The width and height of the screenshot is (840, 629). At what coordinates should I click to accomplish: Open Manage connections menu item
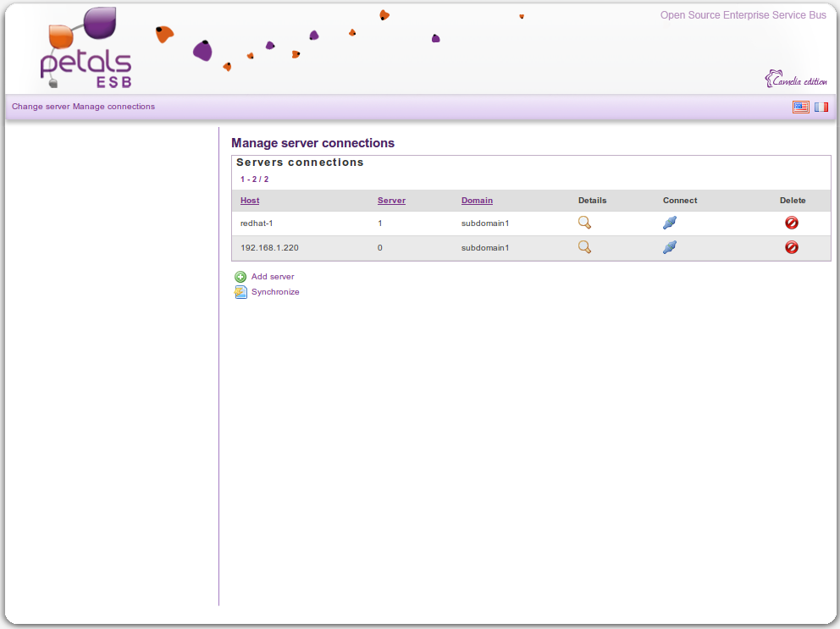click(x=113, y=107)
